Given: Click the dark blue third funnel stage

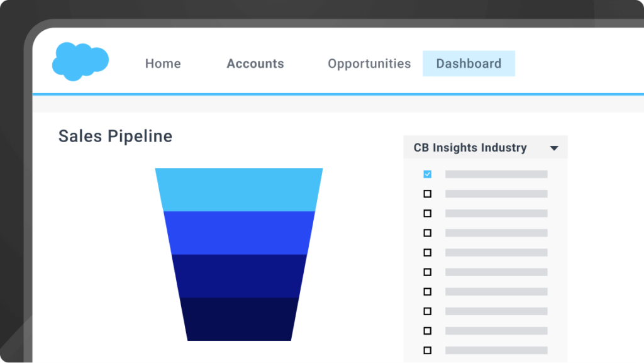Looking at the screenshot, I should pyautogui.click(x=239, y=276).
